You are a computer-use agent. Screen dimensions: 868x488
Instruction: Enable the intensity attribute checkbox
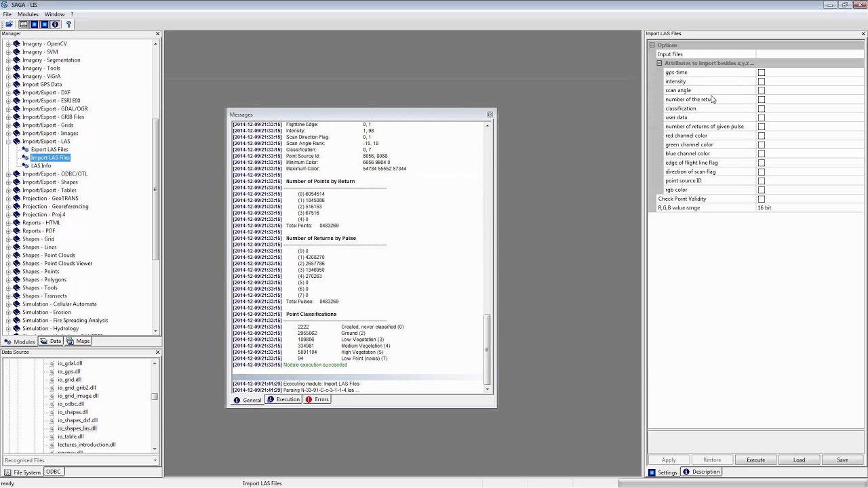pos(761,81)
